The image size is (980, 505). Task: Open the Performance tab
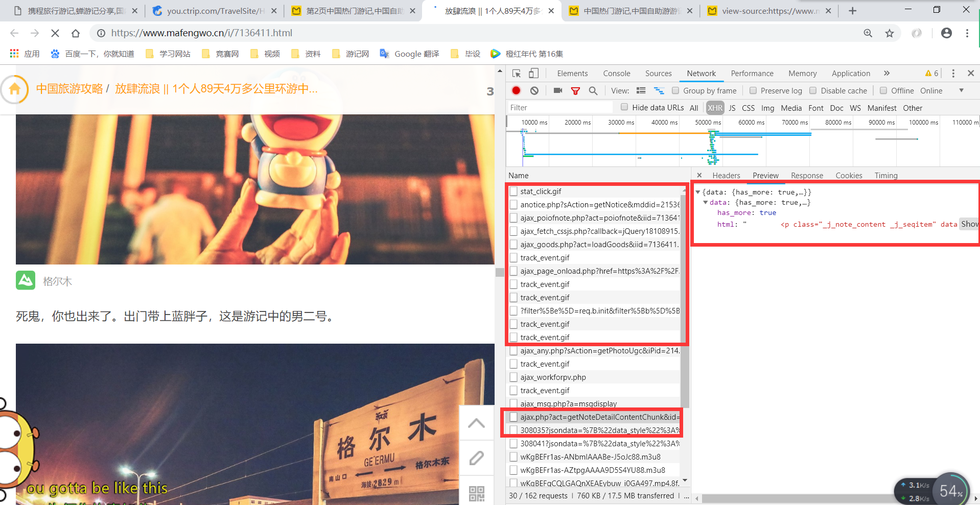(x=752, y=74)
